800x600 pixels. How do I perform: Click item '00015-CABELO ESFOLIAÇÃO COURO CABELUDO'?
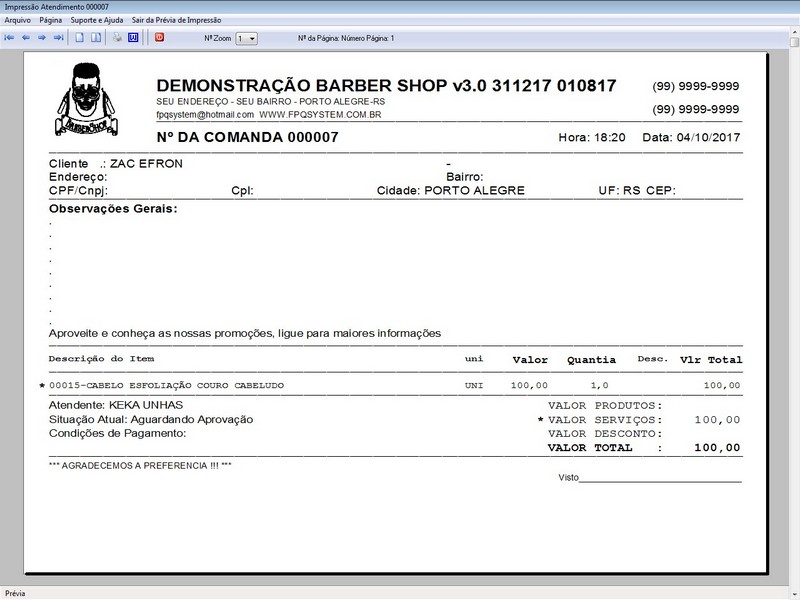[x=166, y=386]
